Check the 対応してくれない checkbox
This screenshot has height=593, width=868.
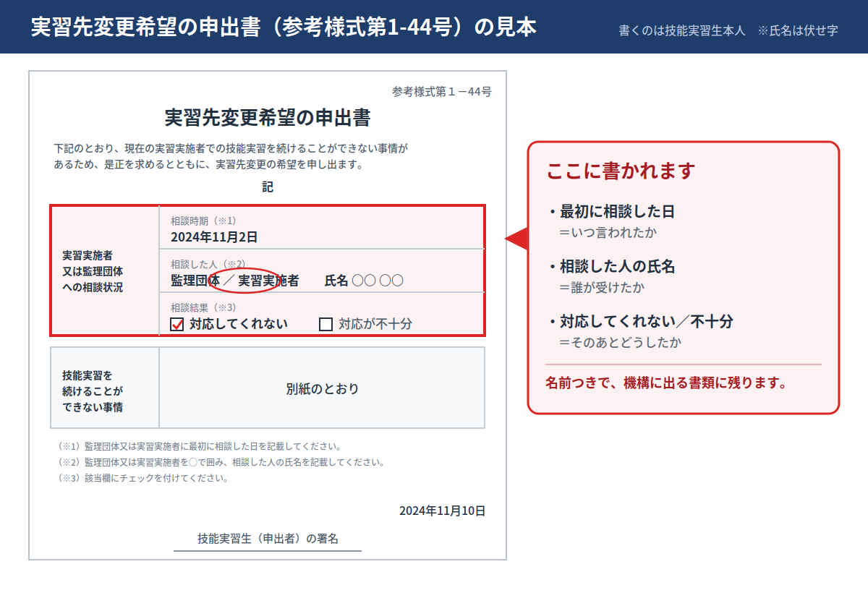point(177,324)
